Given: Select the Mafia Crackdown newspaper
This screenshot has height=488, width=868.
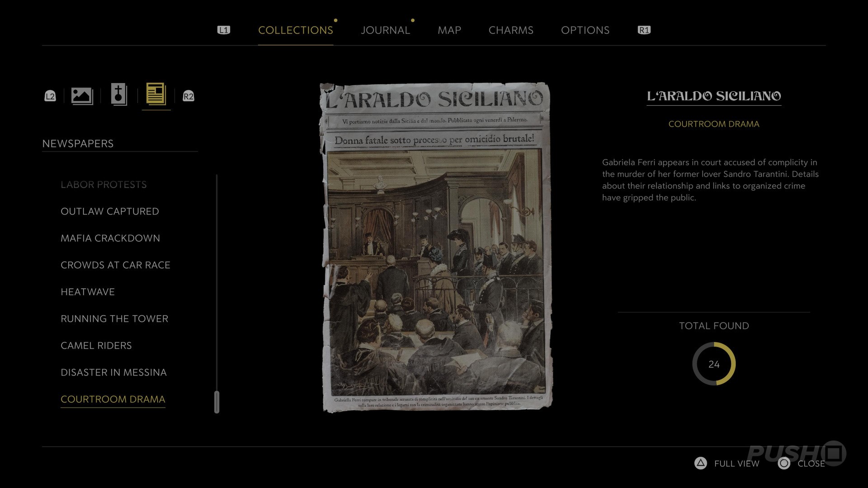Looking at the screenshot, I should pyautogui.click(x=110, y=238).
